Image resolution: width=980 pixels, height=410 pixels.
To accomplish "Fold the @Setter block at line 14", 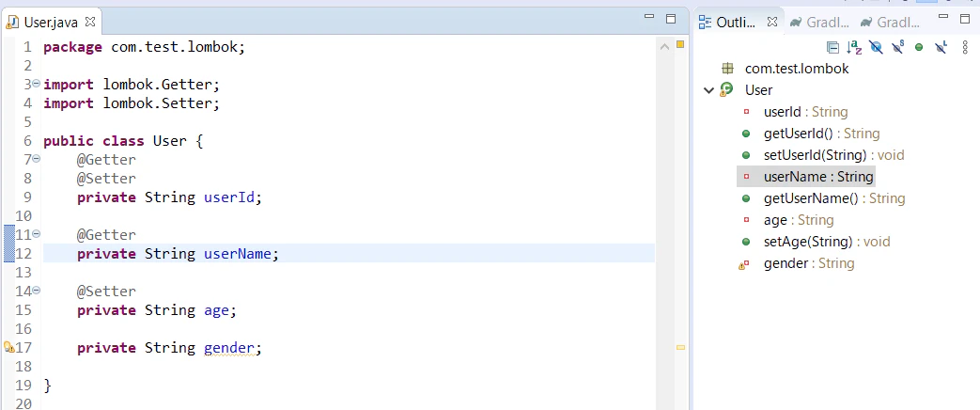I will tap(36, 290).
